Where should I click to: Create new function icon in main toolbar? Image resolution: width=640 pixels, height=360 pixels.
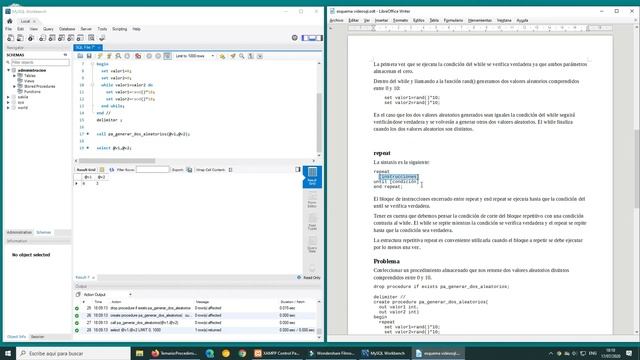point(80,38)
